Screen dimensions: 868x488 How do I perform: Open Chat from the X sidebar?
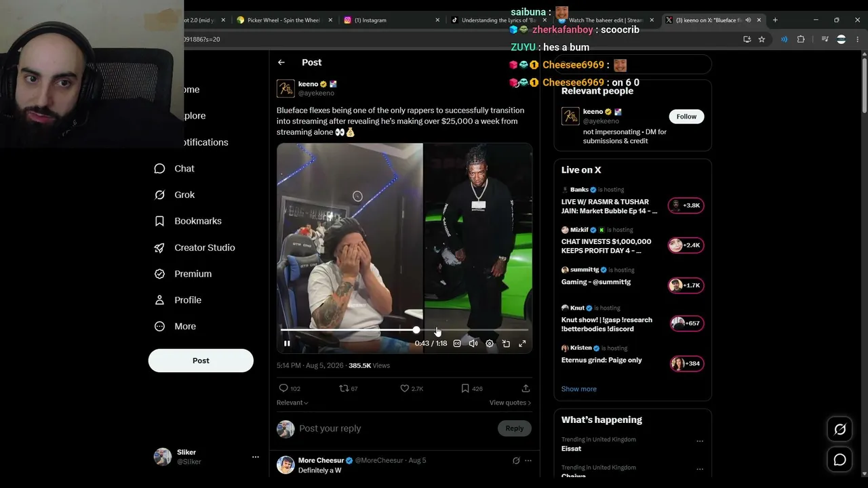[174, 169]
